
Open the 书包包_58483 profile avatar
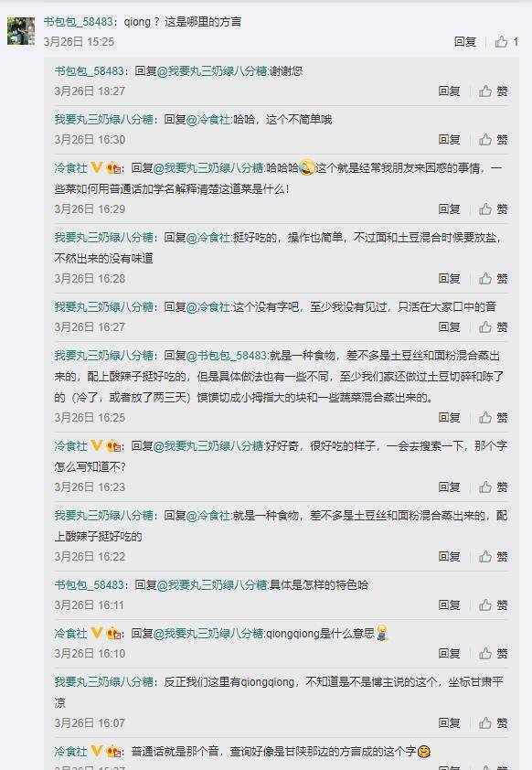pos(21,31)
